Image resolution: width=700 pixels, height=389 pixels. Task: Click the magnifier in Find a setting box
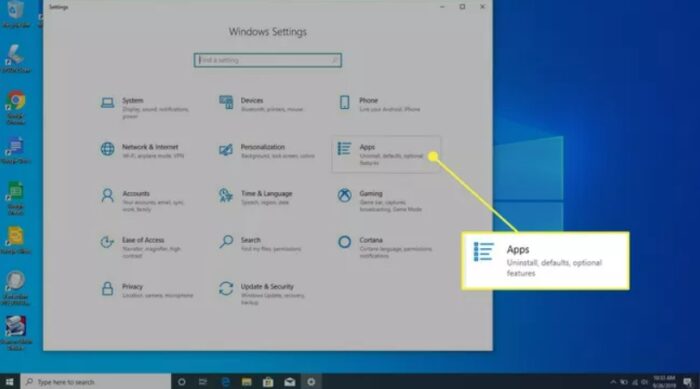click(x=334, y=60)
